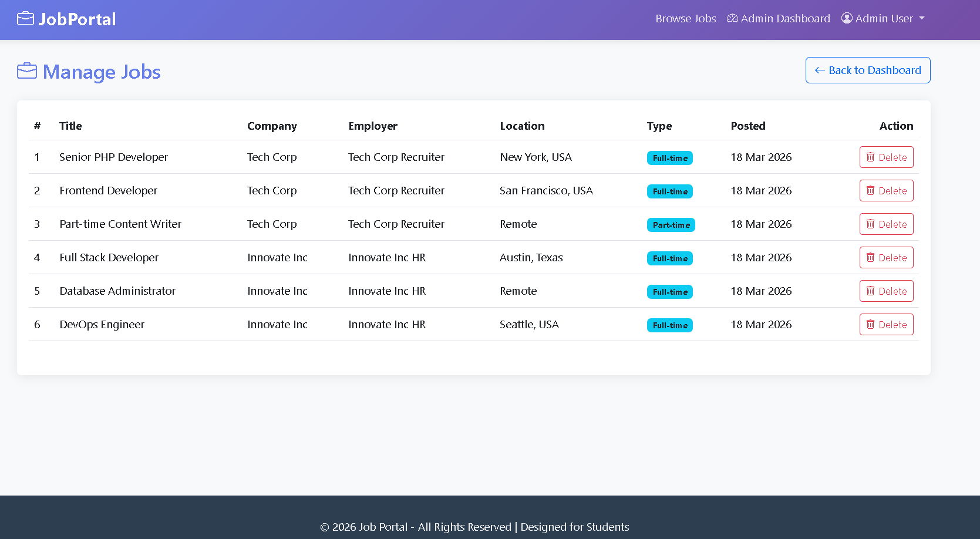Click the Type column header
Screen dimensions: 980x539
point(659,126)
